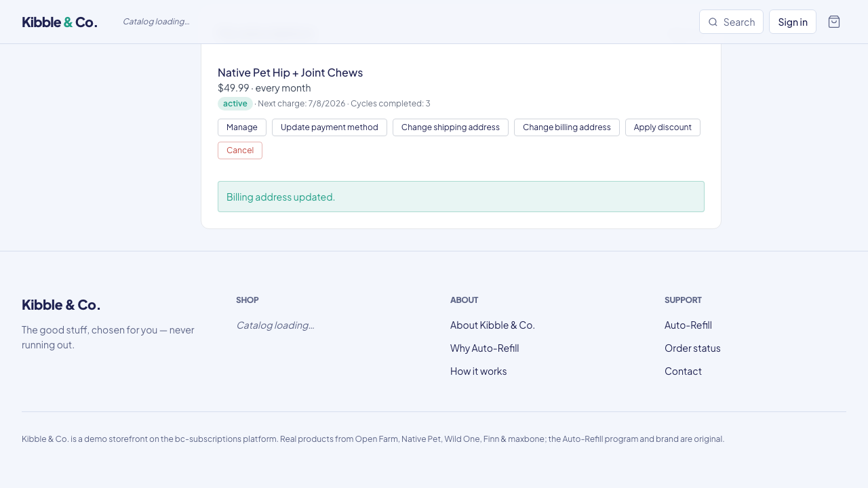
Task: Focus the Search field
Action: click(731, 22)
